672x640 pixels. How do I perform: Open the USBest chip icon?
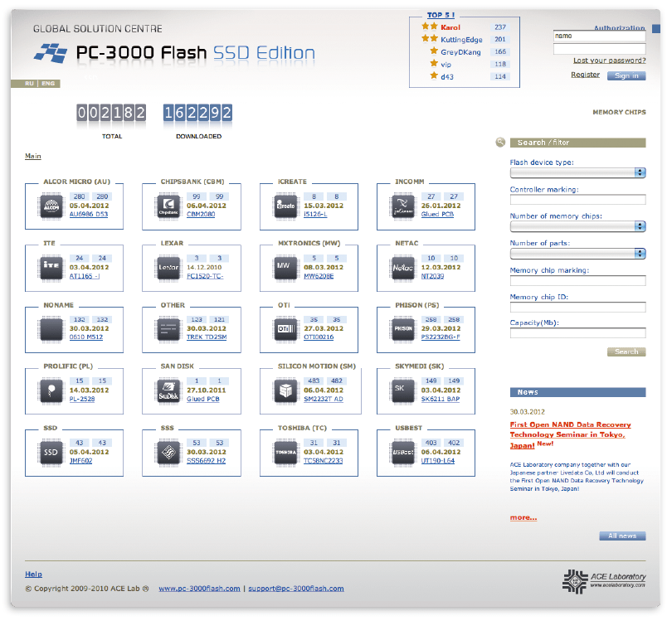tap(402, 453)
